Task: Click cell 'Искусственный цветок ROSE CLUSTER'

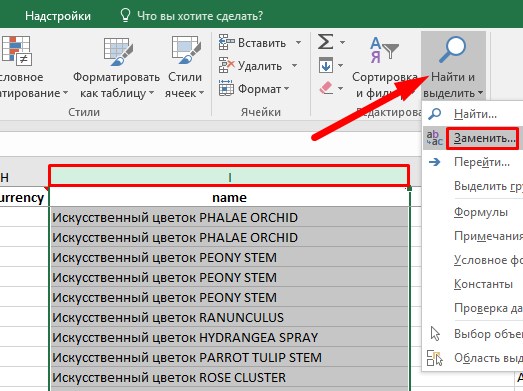Action: coord(229,377)
